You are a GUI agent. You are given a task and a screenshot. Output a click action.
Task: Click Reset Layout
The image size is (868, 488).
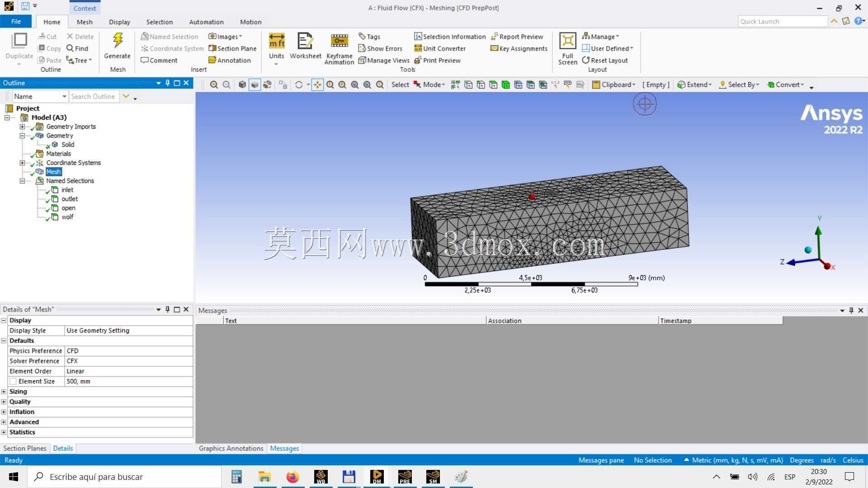coord(605,60)
